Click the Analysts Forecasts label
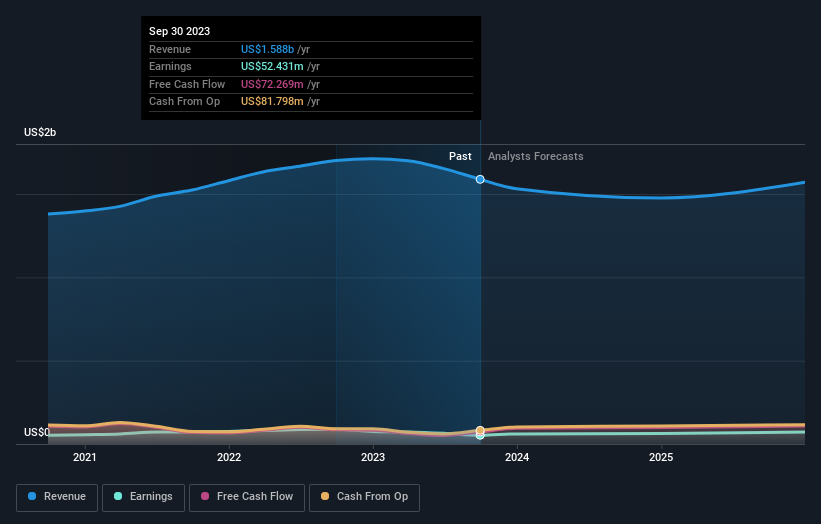 536,156
